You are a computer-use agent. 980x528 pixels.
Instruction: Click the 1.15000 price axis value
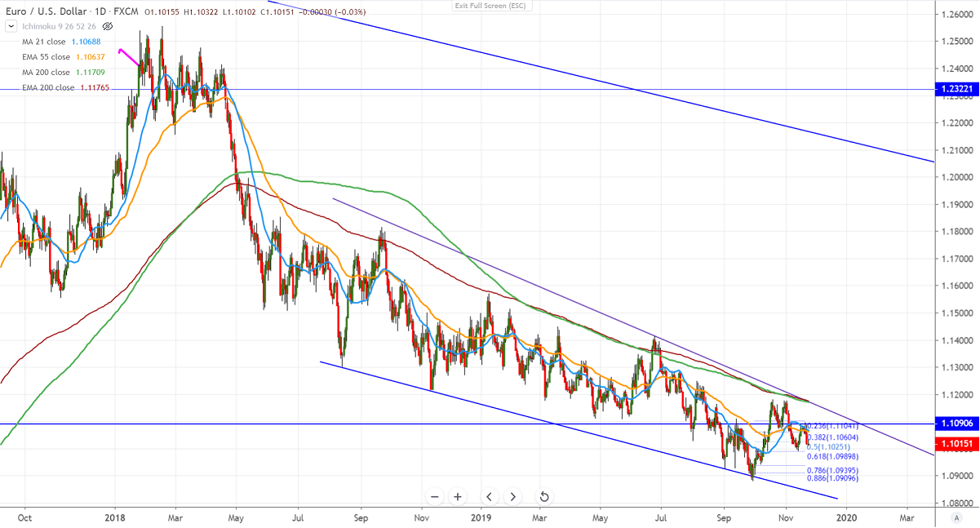(959, 313)
